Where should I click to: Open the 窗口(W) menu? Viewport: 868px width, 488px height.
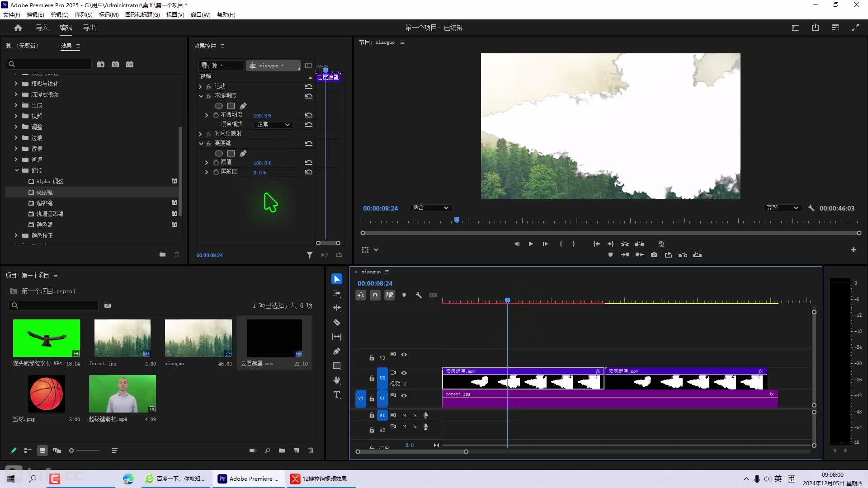[x=200, y=15]
